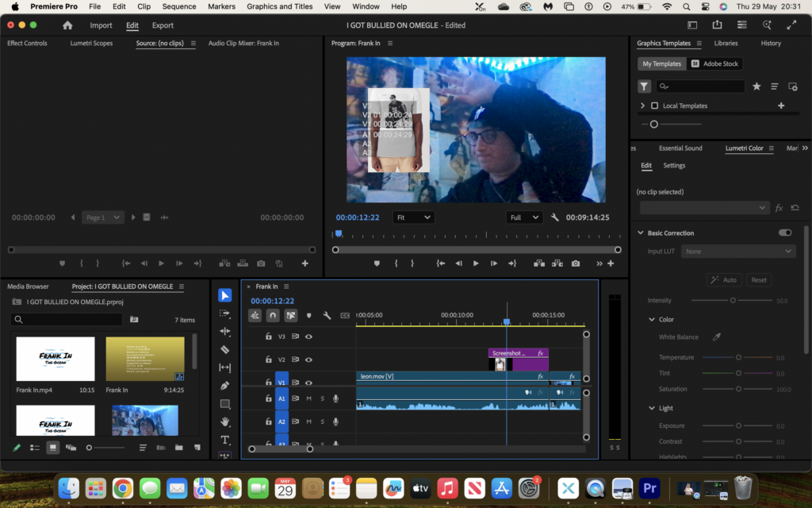Click the Extract button in Program monitor
Screen dimensions: 812x508
coord(557,264)
